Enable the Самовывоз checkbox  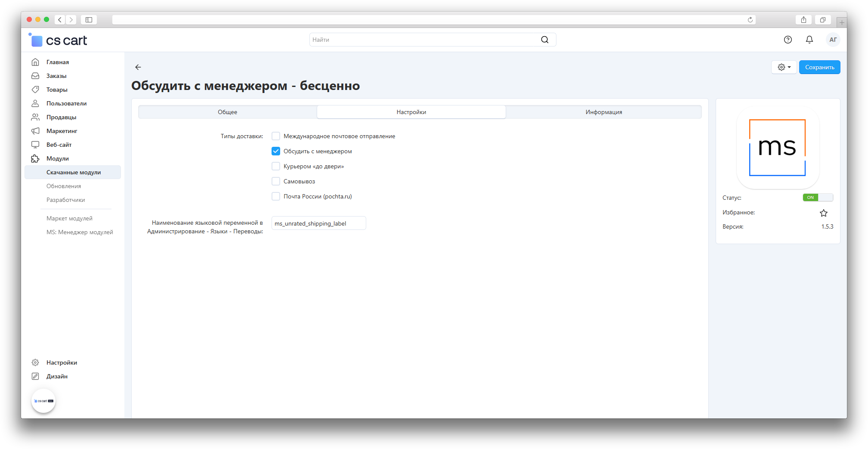pos(276,181)
